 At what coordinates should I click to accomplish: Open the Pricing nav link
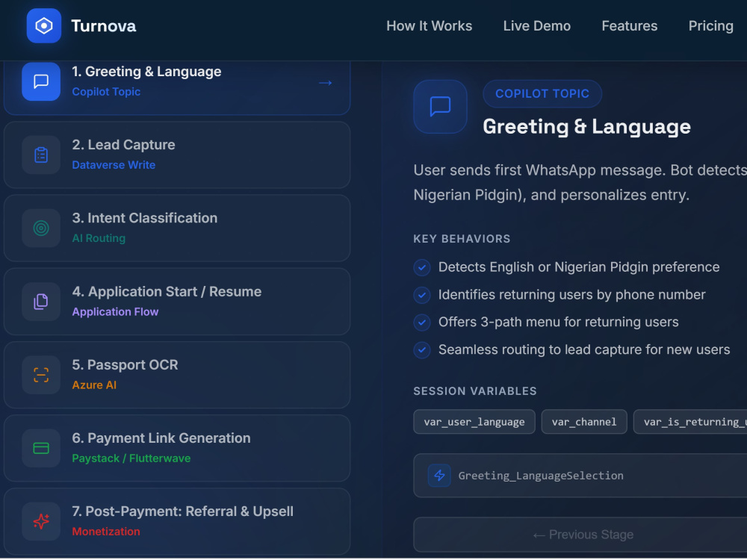click(x=710, y=25)
